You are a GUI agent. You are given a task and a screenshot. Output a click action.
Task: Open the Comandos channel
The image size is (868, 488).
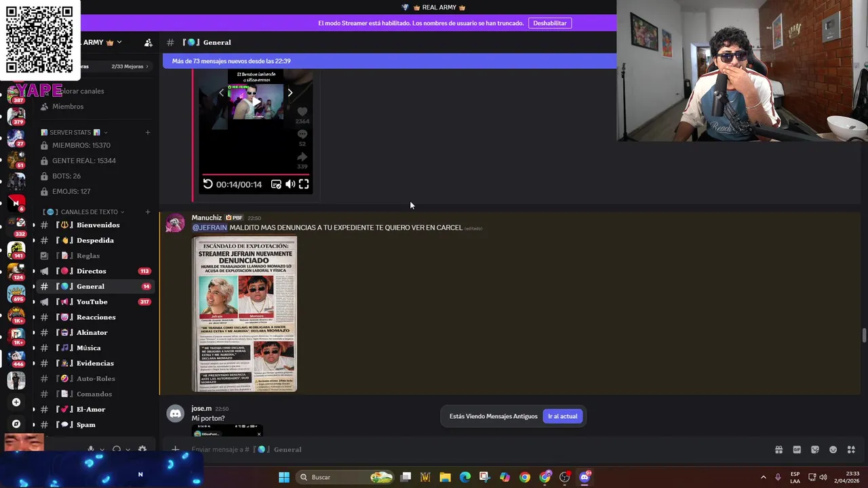(x=95, y=394)
